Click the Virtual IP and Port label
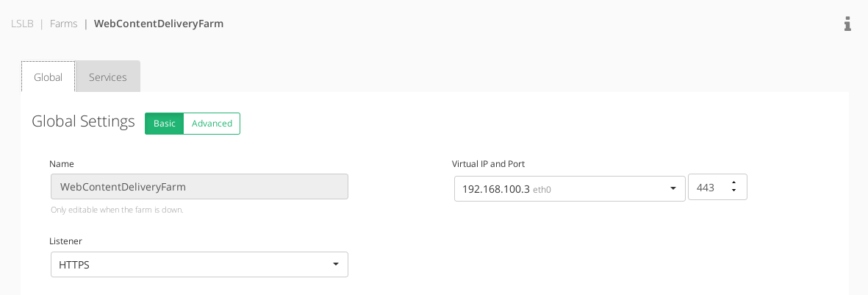 click(488, 164)
